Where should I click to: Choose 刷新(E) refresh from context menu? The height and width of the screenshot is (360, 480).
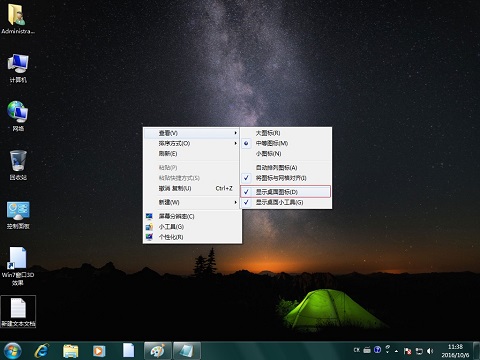192,154
